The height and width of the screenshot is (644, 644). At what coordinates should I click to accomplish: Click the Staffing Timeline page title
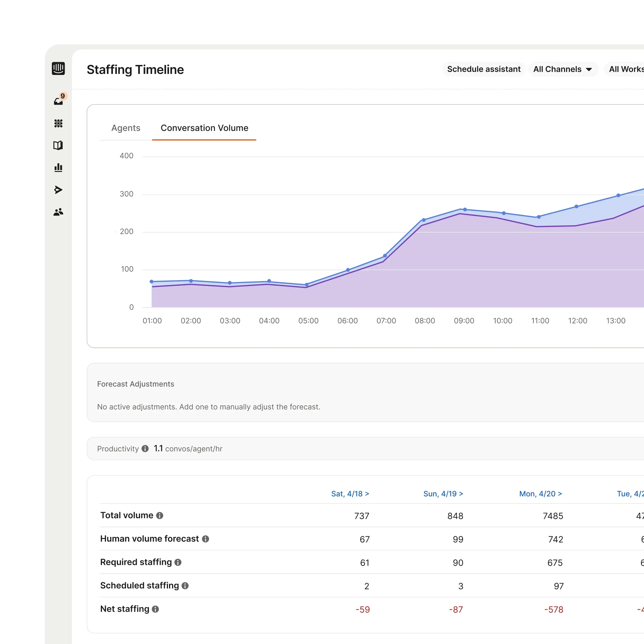[135, 70]
